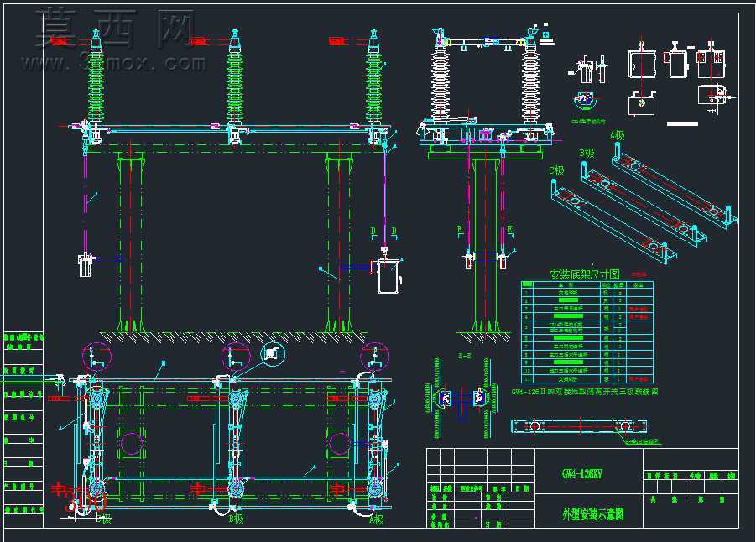The height and width of the screenshot is (542, 756).
Task: Select the red 300 dimension text
Action: (86, 503)
